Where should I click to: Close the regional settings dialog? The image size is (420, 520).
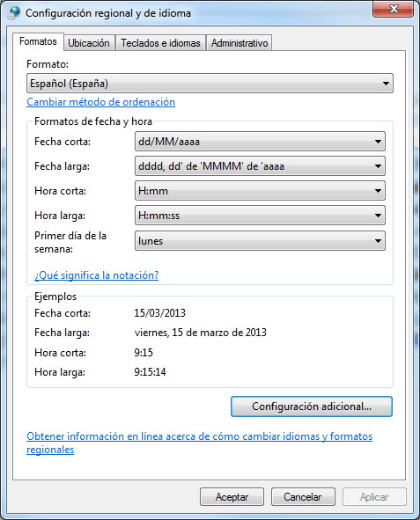394,9
